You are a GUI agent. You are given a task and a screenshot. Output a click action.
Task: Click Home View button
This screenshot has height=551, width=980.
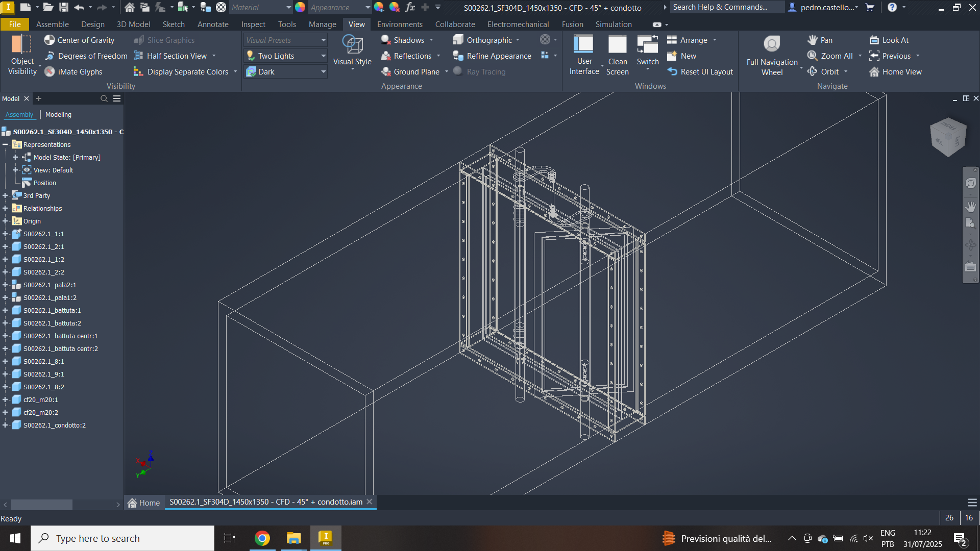click(x=895, y=71)
